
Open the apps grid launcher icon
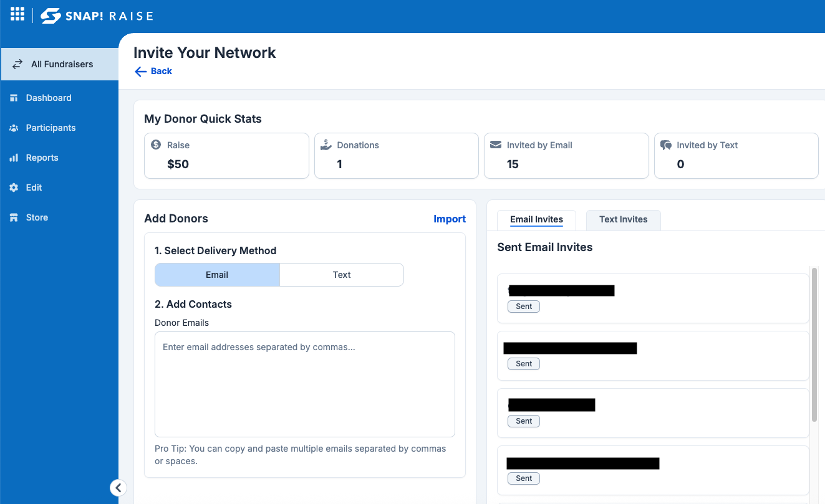coord(17,14)
